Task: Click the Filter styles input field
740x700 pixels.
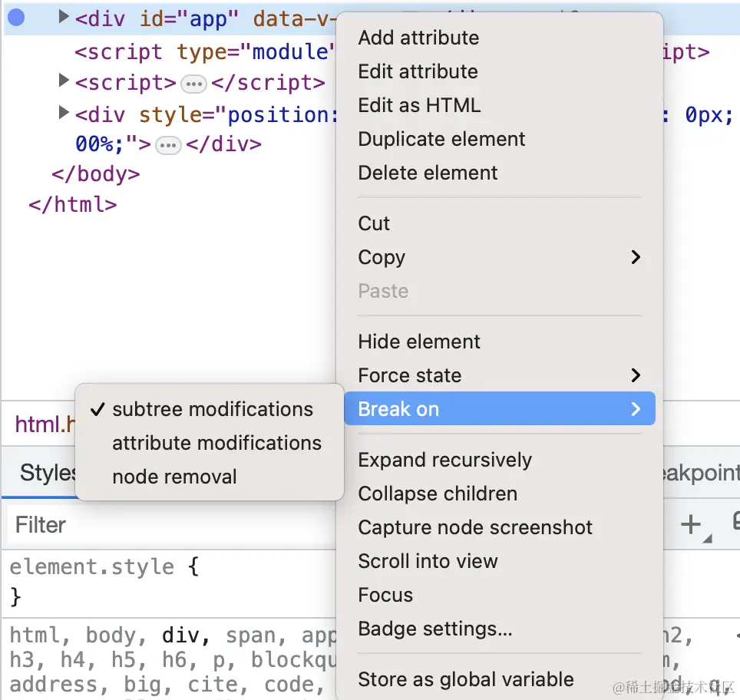Action: 172,525
